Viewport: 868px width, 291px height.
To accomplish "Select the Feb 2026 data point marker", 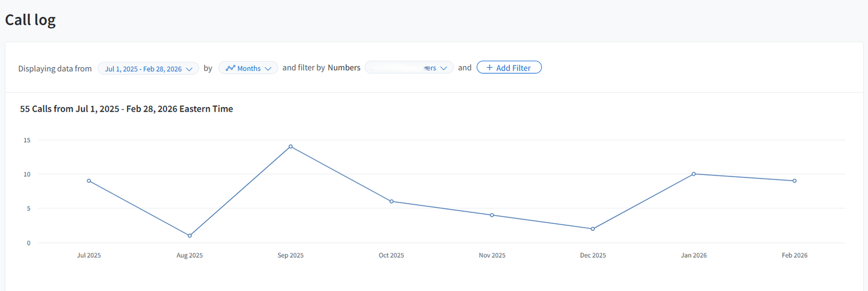I will [x=795, y=181].
